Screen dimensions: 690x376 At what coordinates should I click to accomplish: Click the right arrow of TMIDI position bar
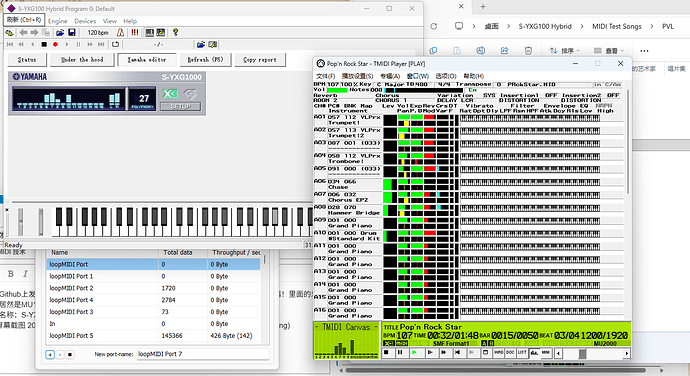click(627, 353)
